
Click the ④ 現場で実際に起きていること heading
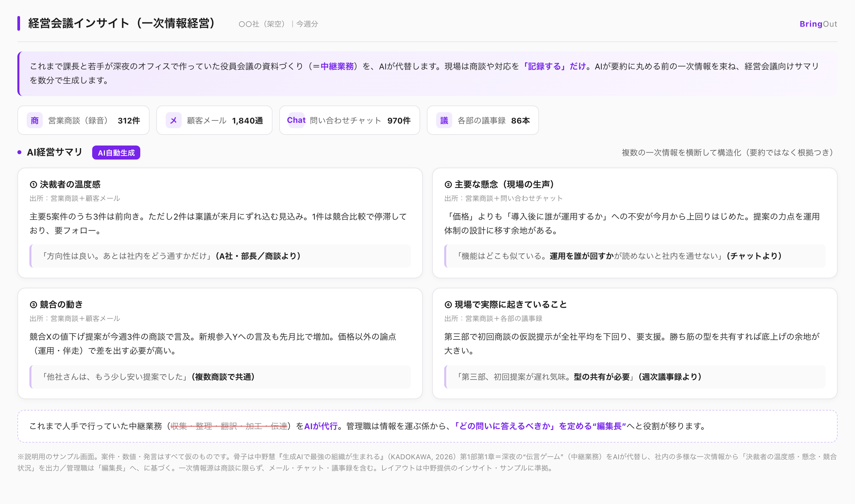[x=506, y=305]
